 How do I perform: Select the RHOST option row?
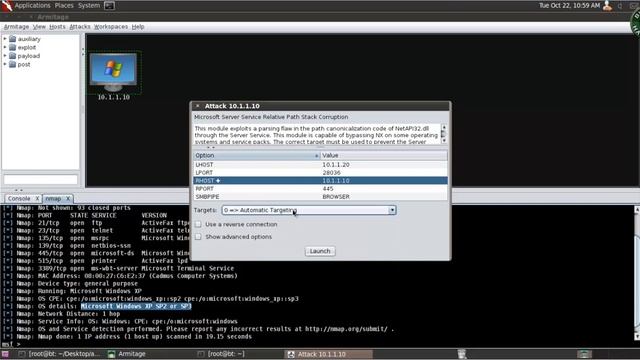(x=320, y=180)
